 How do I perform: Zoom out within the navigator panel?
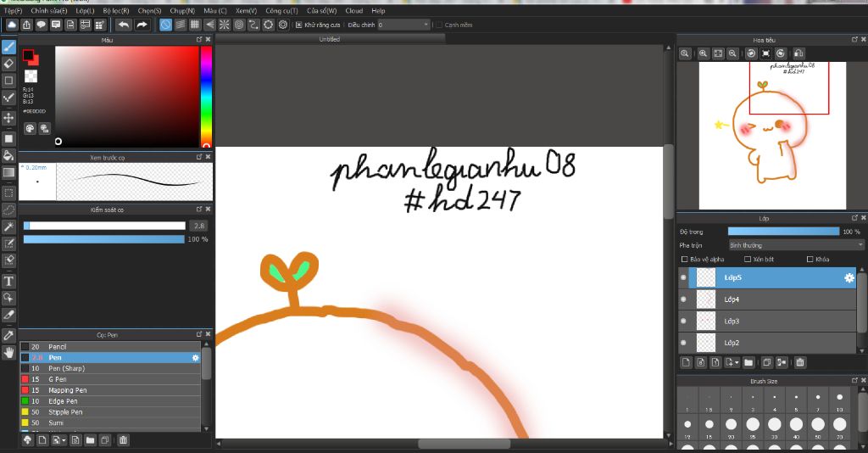pyautogui.click(x=732, y=53)
